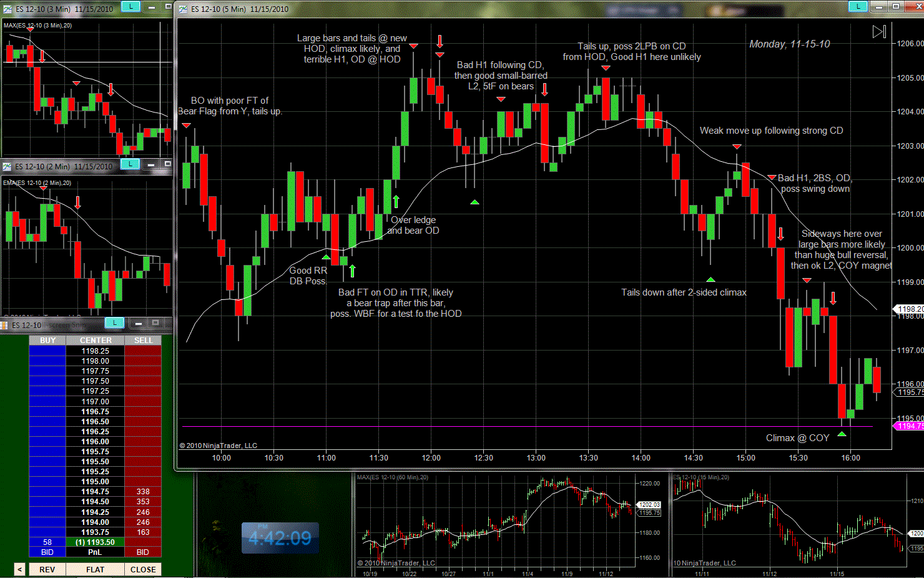Select the green 1193.50 last price cell
The height and width of the screenshot is (578, 924).
click(95, 542)
